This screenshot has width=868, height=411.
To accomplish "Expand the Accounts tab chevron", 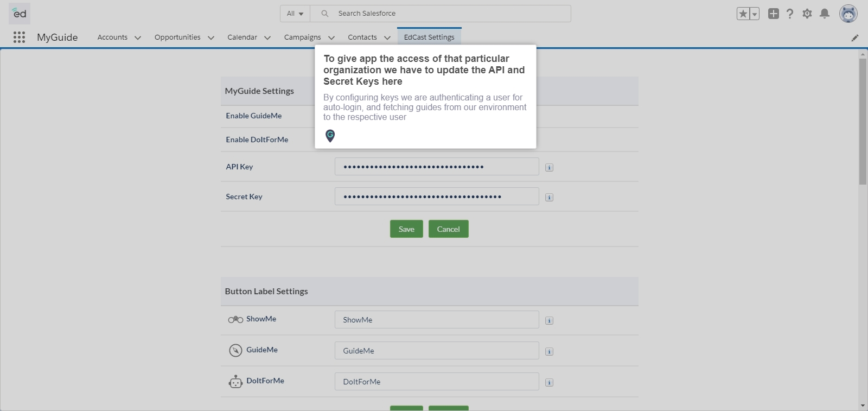I will pos(138,37).
